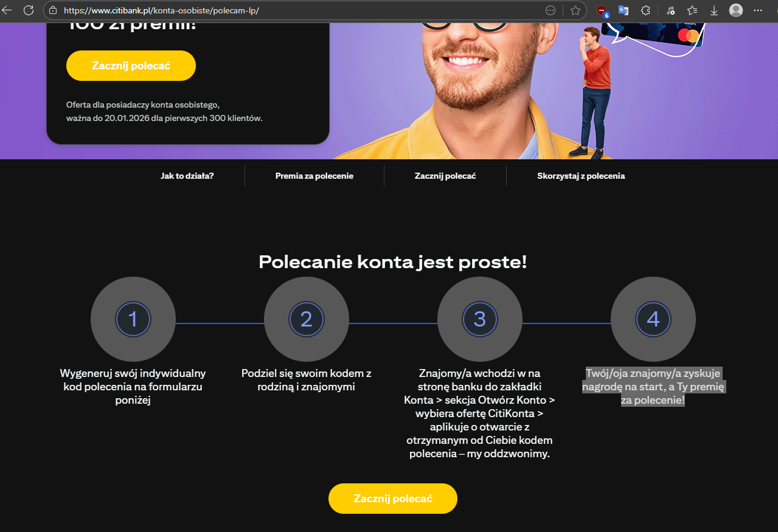Click the step 3 numbered circle
Screen dimensions: 778x532
tap(480, 319)
